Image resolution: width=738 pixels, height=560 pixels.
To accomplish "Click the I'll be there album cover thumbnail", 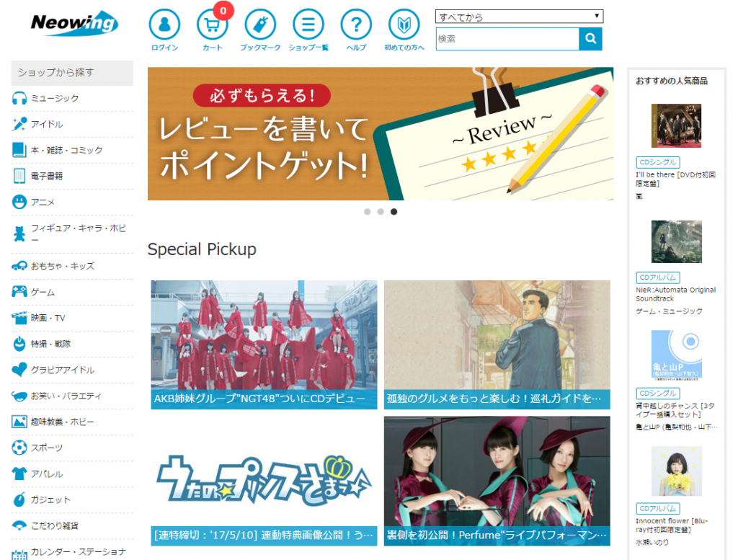I will click(676, 126).
